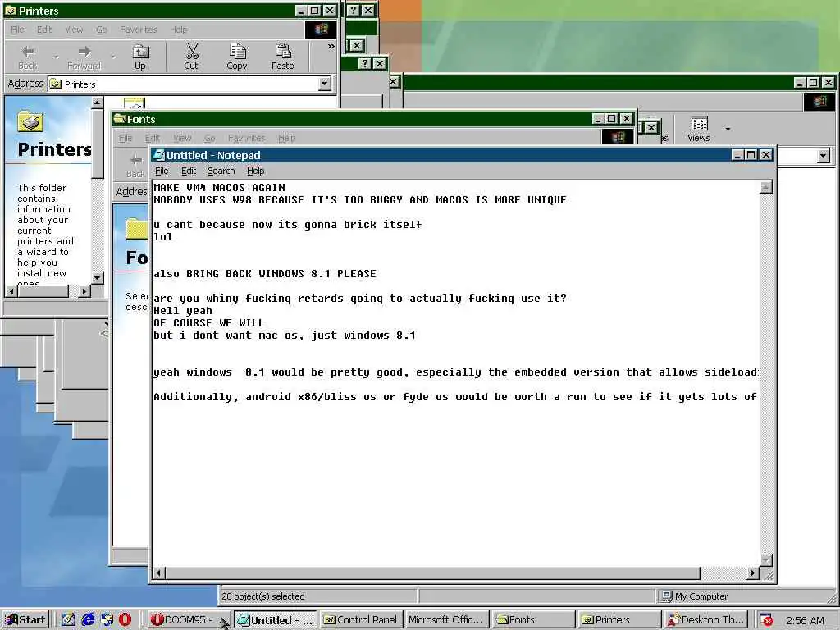Click the line 'OF COURSE WE WILL'

point(209,323)
